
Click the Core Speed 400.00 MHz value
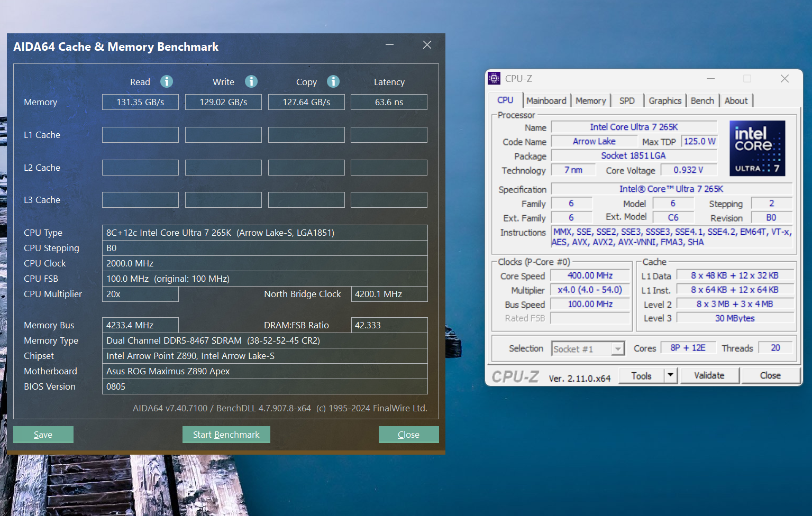pos(590,275)
